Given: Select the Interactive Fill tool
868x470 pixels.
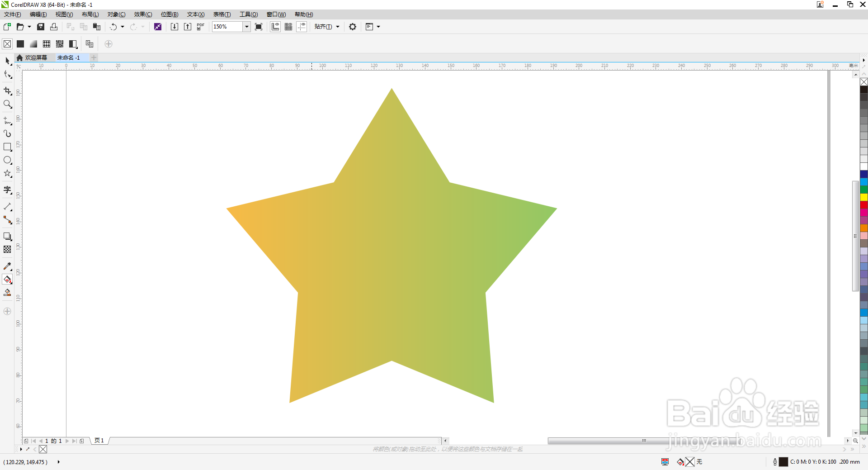Looking at the screenshot, I should [7, 280].
